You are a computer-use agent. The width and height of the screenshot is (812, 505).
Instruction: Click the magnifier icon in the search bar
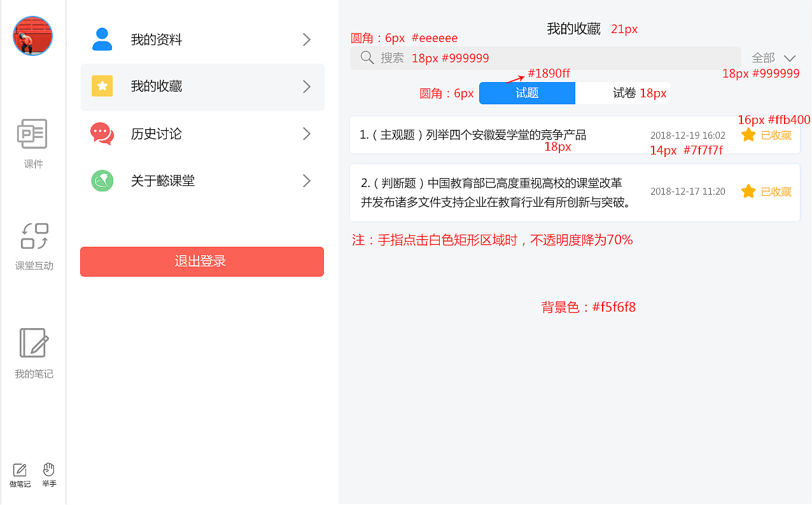click(x=367, y=57)
